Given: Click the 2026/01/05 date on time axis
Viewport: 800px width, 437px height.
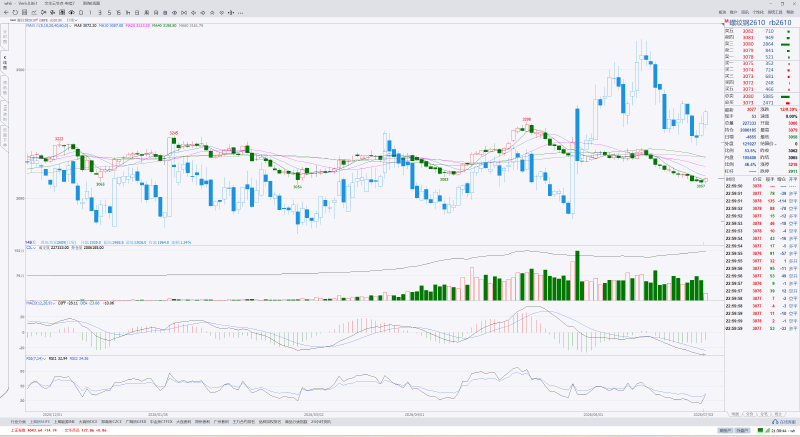Looking at the screenshot, I should pos(158,415).
